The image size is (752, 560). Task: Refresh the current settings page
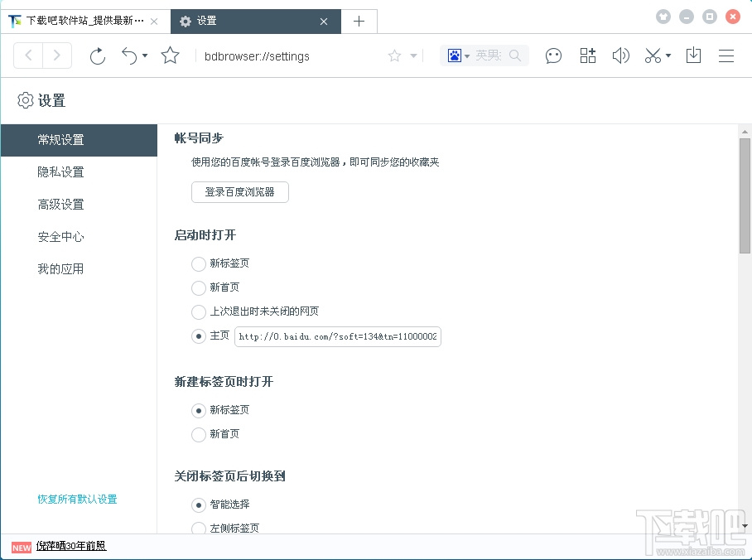(x=97, y=56)
